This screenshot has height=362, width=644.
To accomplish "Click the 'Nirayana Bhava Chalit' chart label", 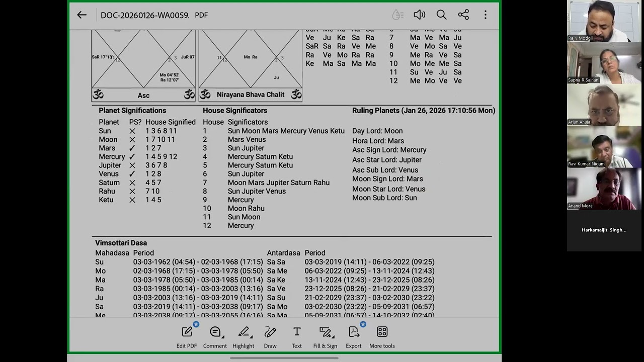I will tap(251, 95).
